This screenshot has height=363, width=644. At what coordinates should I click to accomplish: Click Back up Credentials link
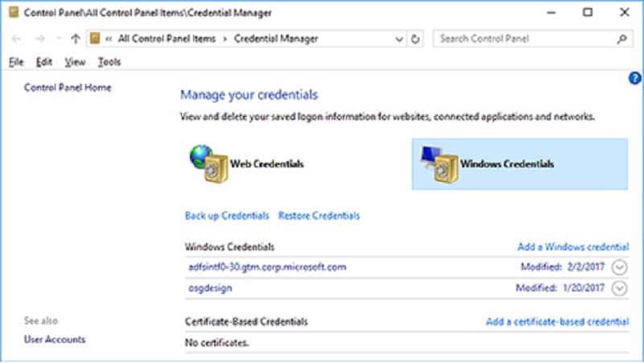(x=227, y=216)
